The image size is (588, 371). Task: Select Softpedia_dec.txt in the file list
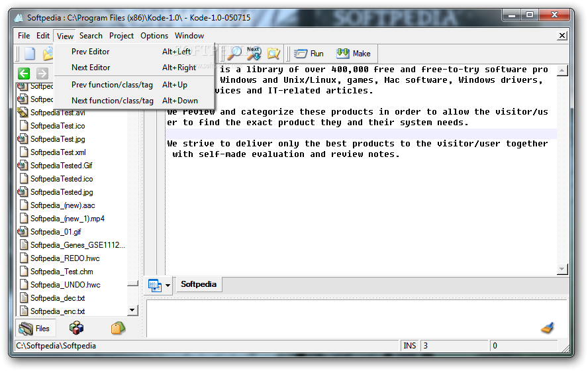[x=58, y=298]
